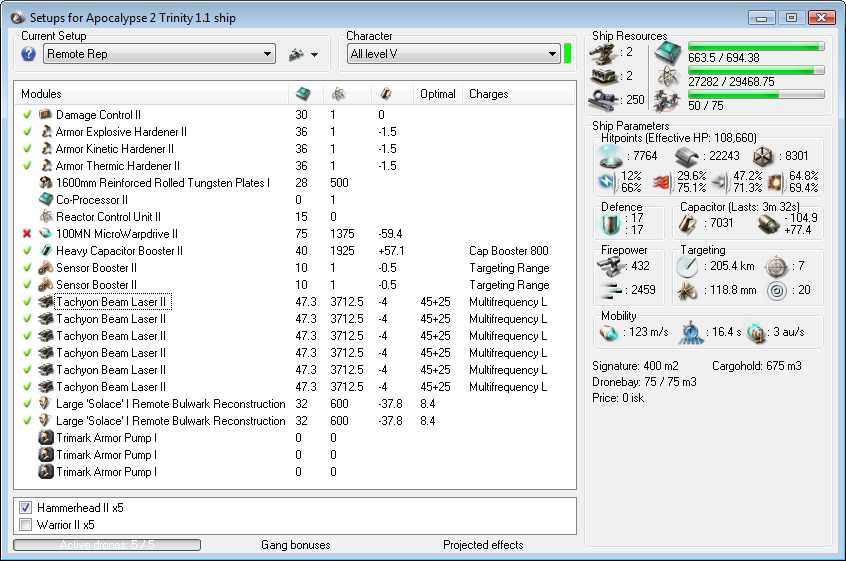Click the CPU usage progress bar
The height and width of the screenshot is (561, 846).
(x=756, y=47)
